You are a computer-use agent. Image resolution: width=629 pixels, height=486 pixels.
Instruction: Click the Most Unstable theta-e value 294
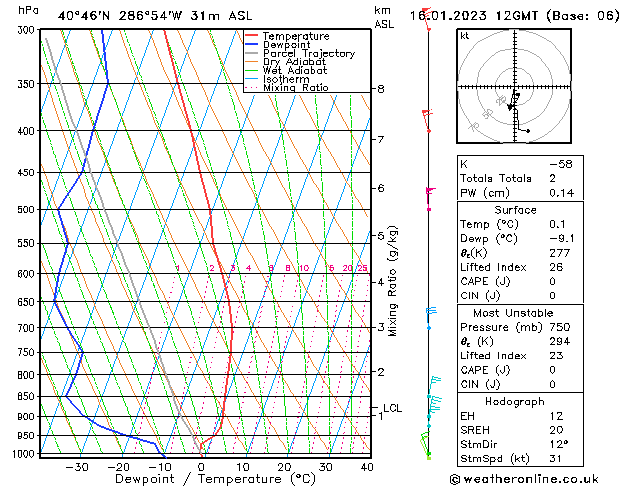(x=560, y=342)
